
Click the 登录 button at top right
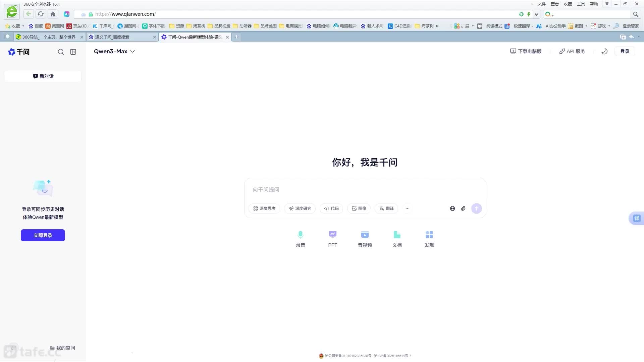click(x=625, y=51)
